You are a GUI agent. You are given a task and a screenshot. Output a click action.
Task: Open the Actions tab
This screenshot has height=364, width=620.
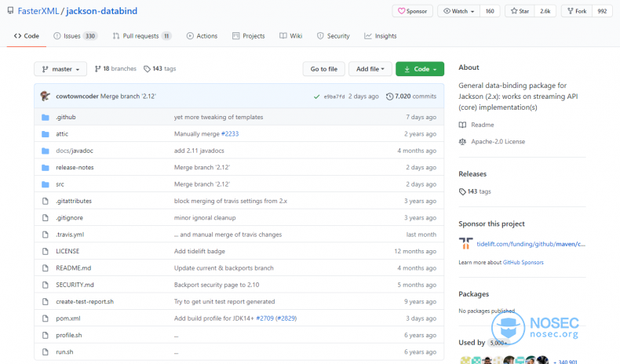(x=202, y=36)
